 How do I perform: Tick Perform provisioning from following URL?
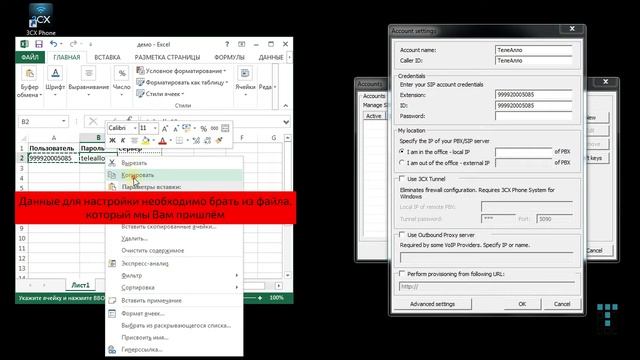pyautogui.click(x=402, y=273)
